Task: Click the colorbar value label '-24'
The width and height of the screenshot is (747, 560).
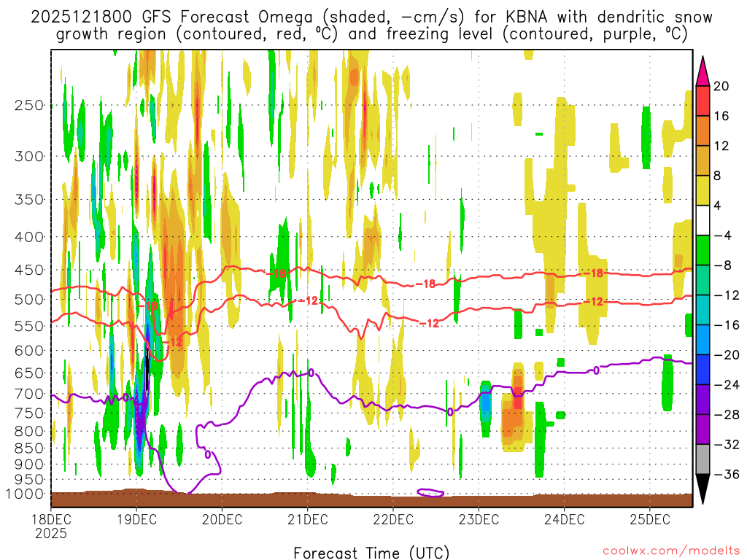Action: [x=727, y=385]
